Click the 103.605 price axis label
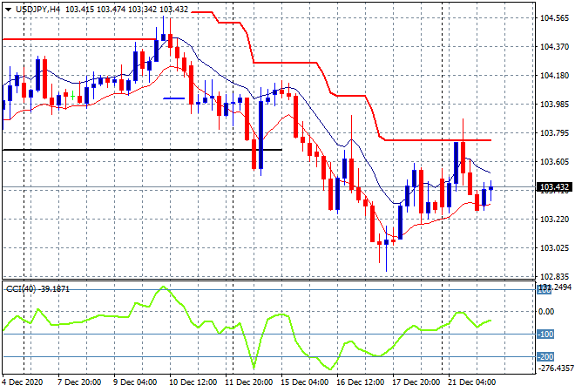This screenshot has height=392, width=575. tap(554, 162)
